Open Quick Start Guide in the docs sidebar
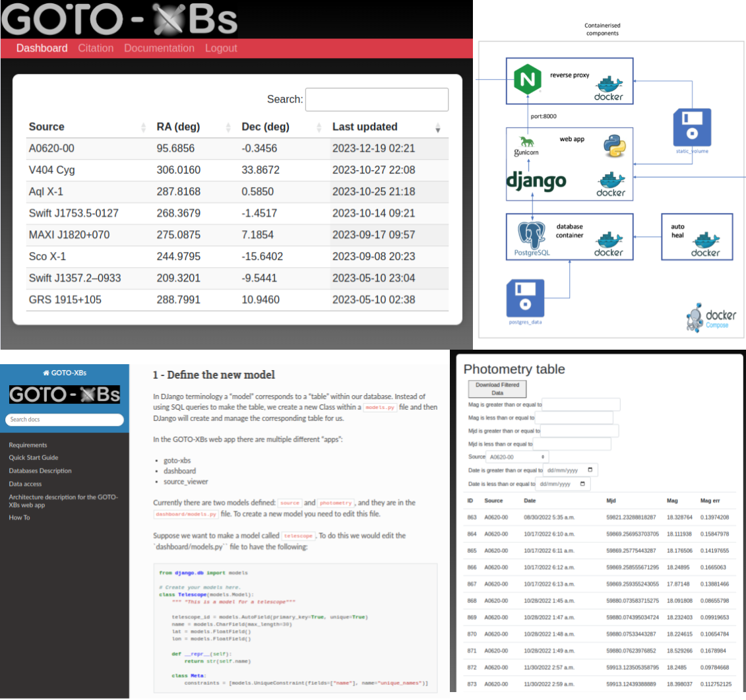 pos(33,457)
